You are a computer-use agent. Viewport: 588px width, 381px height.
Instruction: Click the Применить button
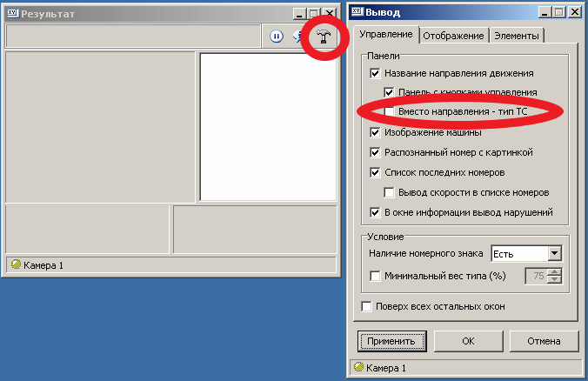(x=391, y=341)
